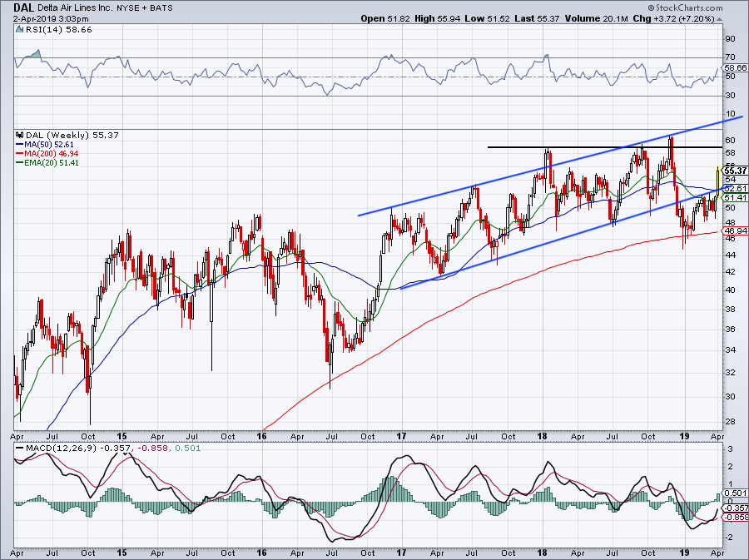Click the up-arrow change indicator icon
This screenshot has height=560, width=749.
(719, 19)
